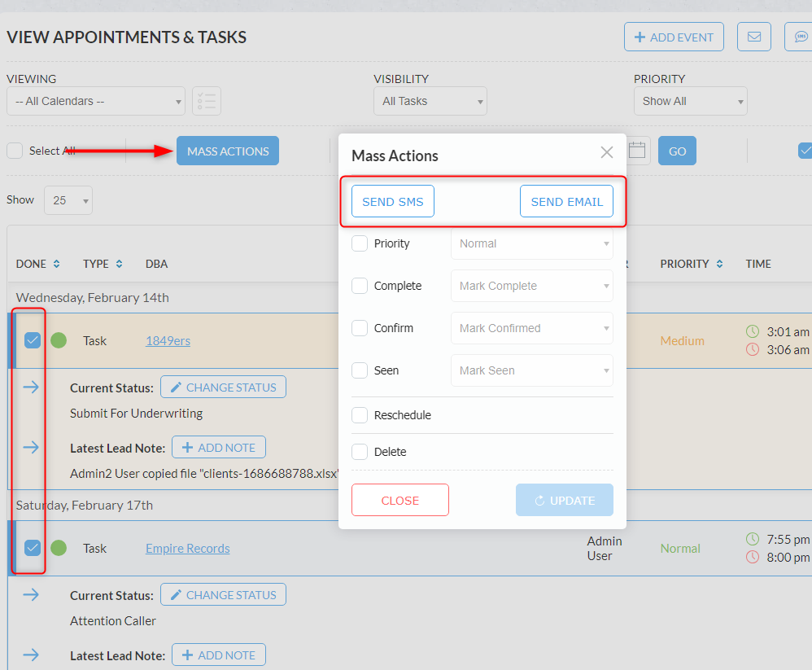
Task: Click arrow icon beside Empire Records Latest Lead Note
Action: pos(31,655)
